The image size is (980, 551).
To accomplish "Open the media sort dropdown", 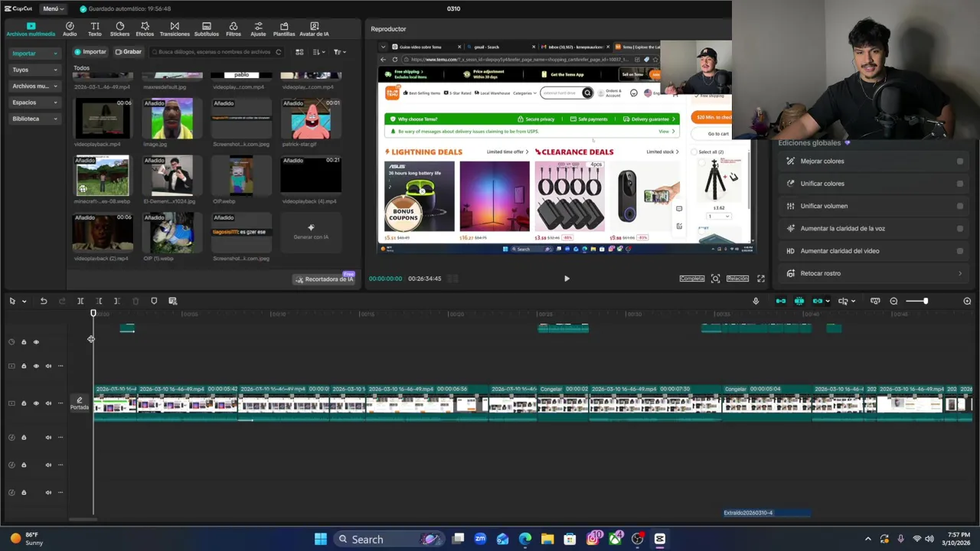I will pyautogui.click(x=318, y=52).
